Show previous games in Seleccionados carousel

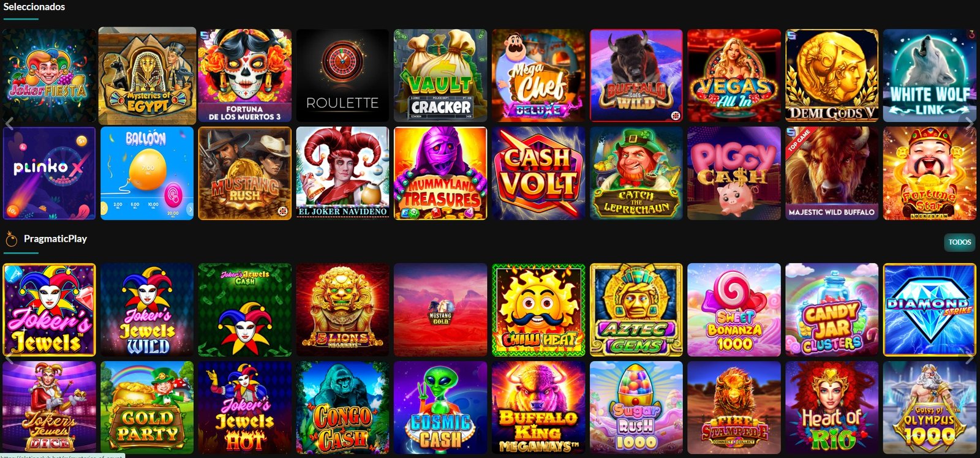(x=9, y=124)
